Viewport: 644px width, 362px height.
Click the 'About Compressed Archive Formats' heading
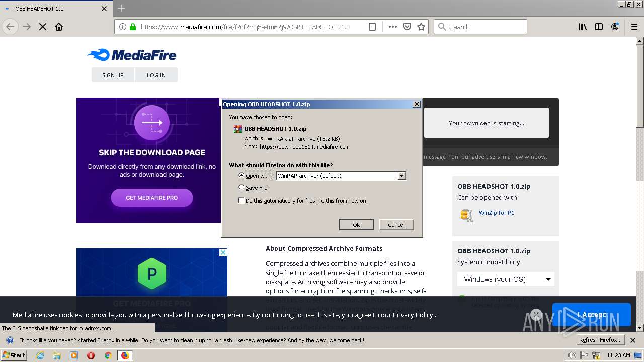point(324,248)
